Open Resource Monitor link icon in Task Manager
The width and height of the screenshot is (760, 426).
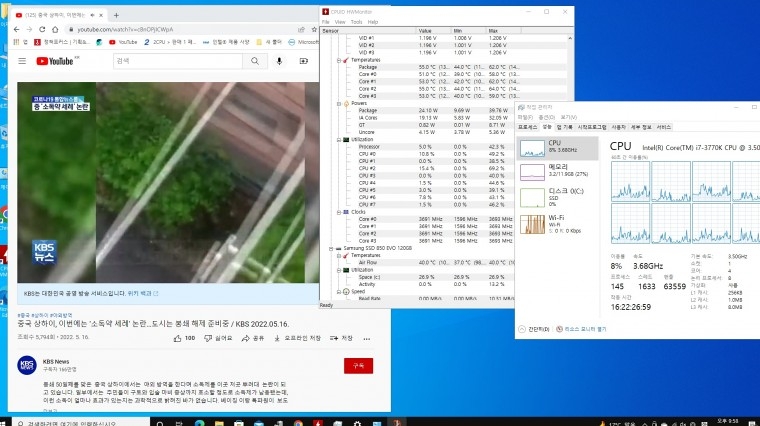point(559,329)
